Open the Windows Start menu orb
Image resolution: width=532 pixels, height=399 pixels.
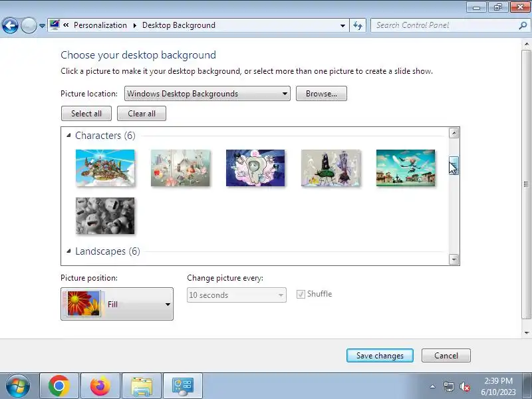[18, 386]
